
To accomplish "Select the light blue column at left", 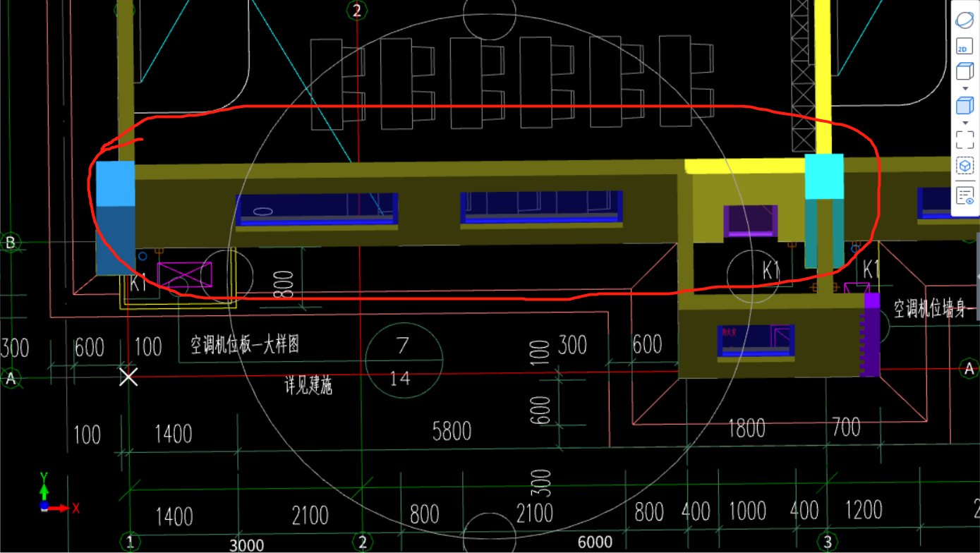I will pos(115,217).
